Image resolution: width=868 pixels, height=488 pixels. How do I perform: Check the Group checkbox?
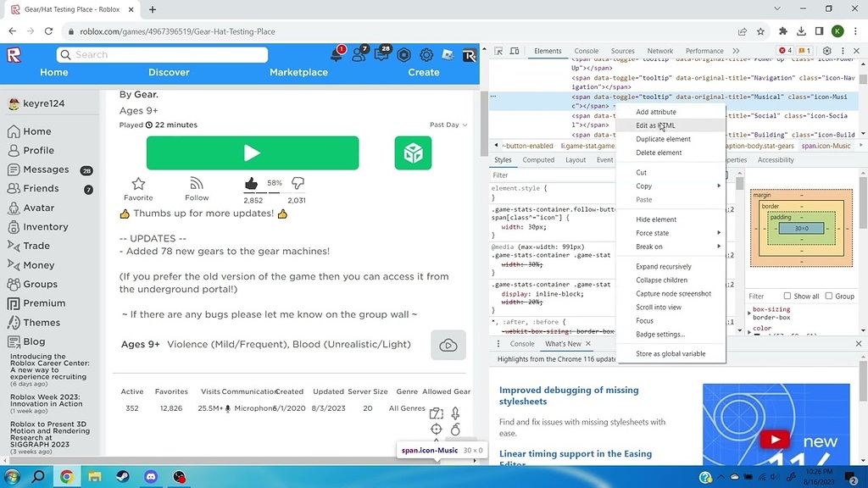[829, 296]
